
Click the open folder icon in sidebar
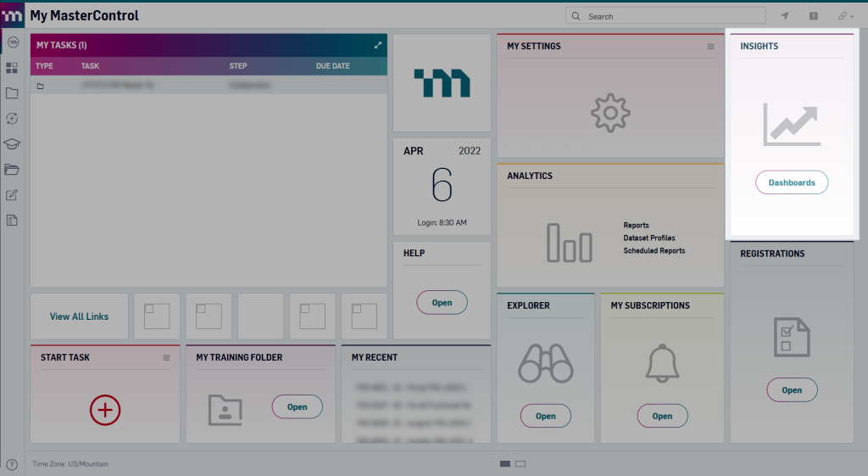(12, 170)
